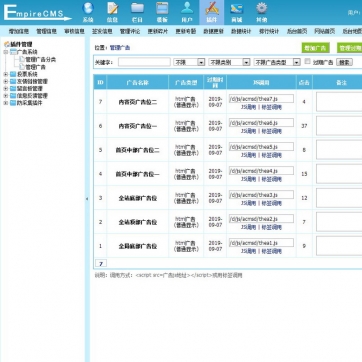Open the 不限 dropdown next to keyword

pyautogui.click(x=189, y=62)
